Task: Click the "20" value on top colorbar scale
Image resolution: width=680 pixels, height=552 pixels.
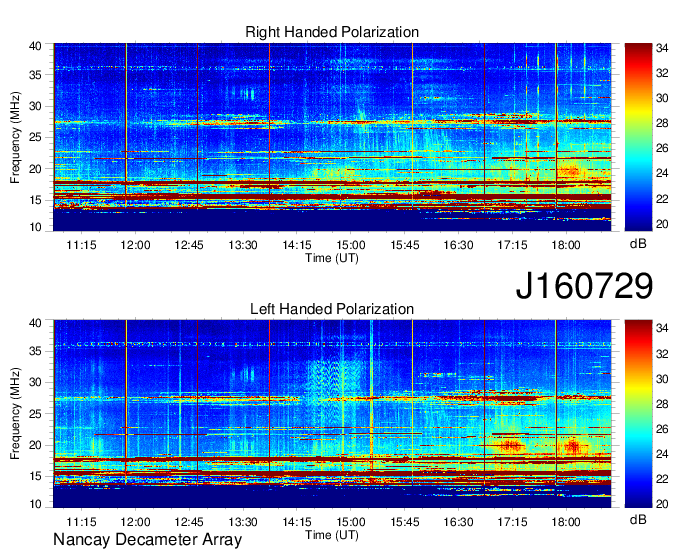Action: [x=662, y=224]
